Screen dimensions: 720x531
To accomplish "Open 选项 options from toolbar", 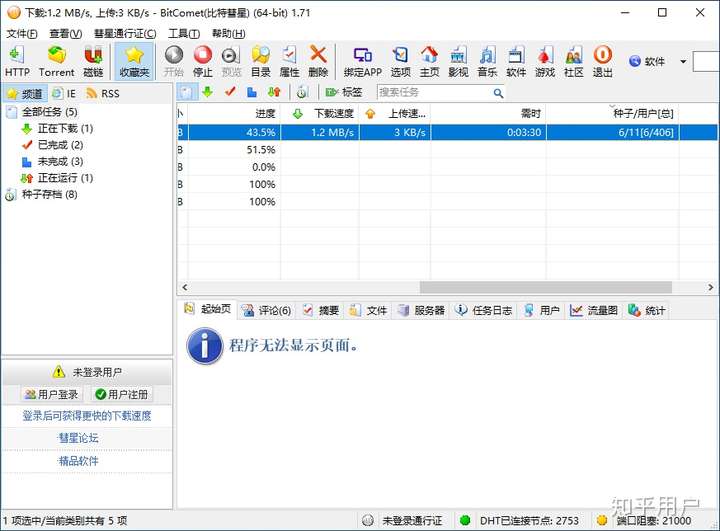I will (400, 61).
